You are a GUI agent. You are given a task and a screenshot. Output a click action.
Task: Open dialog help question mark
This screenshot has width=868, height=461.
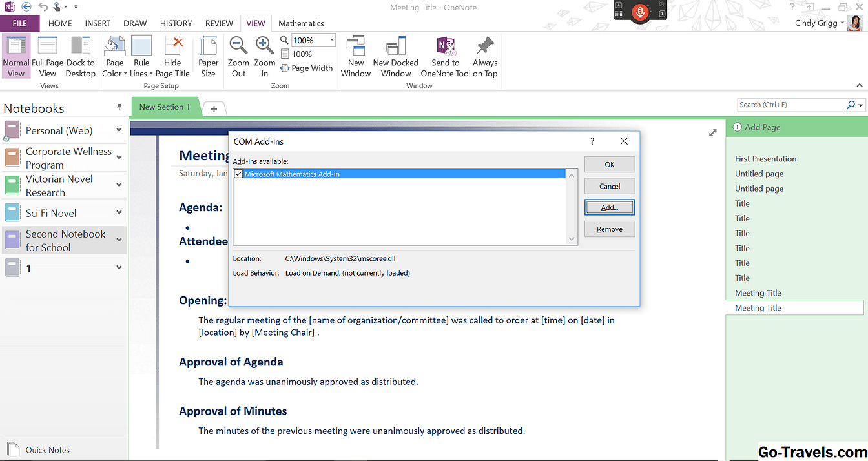pyautogui.click(x=592, y=141)
